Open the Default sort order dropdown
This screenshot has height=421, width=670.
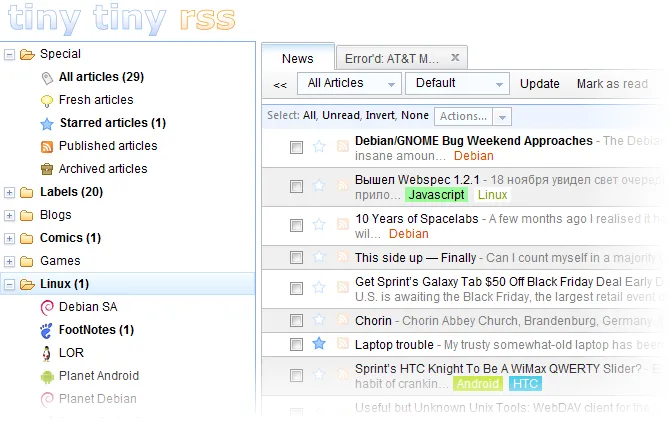[457, 83]
